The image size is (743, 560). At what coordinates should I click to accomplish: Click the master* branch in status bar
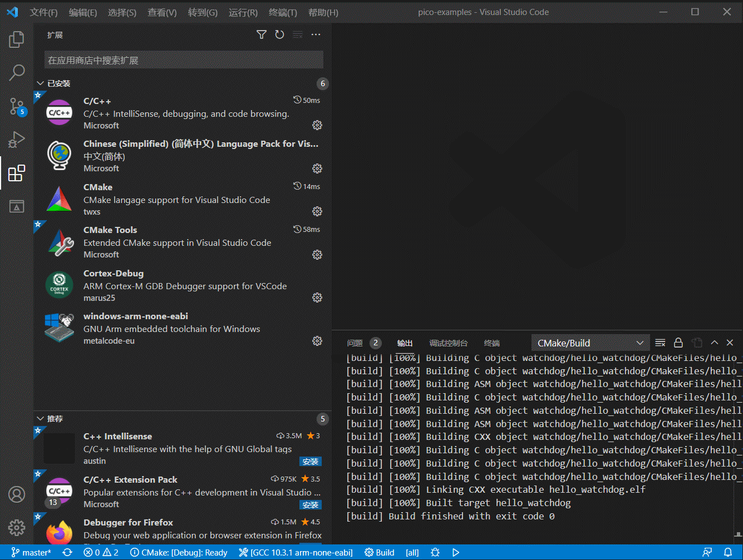coord(31,552)
